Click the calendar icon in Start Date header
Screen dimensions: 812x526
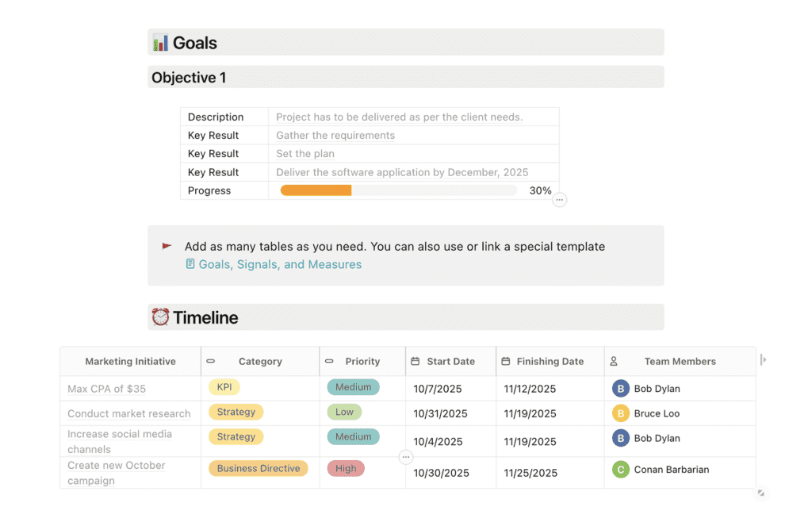[416, 362]
